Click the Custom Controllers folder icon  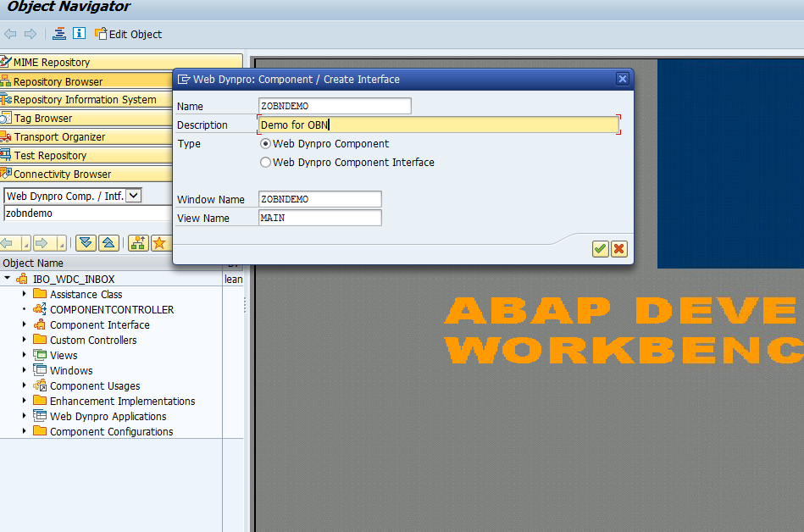[x=40, y=340]
